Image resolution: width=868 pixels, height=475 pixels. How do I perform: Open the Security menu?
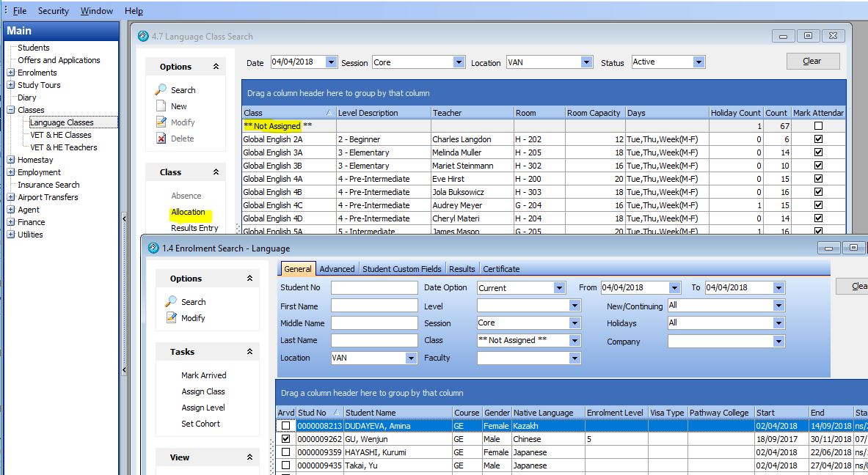53,11
